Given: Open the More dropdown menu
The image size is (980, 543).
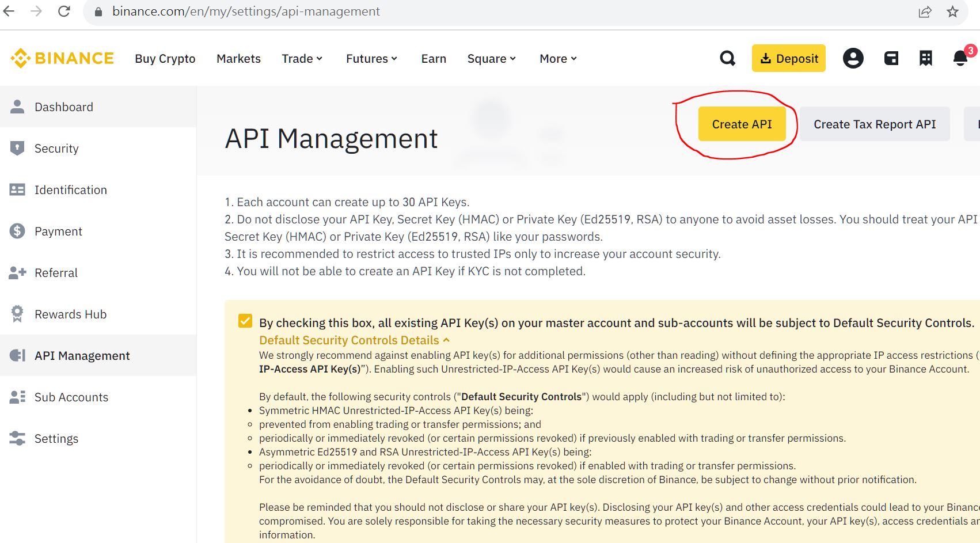Looking at the screenshot, I should click(557, 59).
